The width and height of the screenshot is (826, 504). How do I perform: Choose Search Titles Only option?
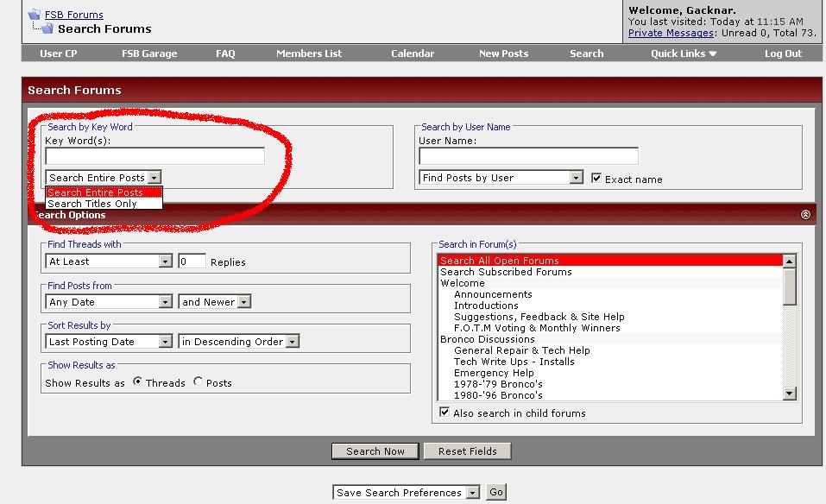pos(104,204)
